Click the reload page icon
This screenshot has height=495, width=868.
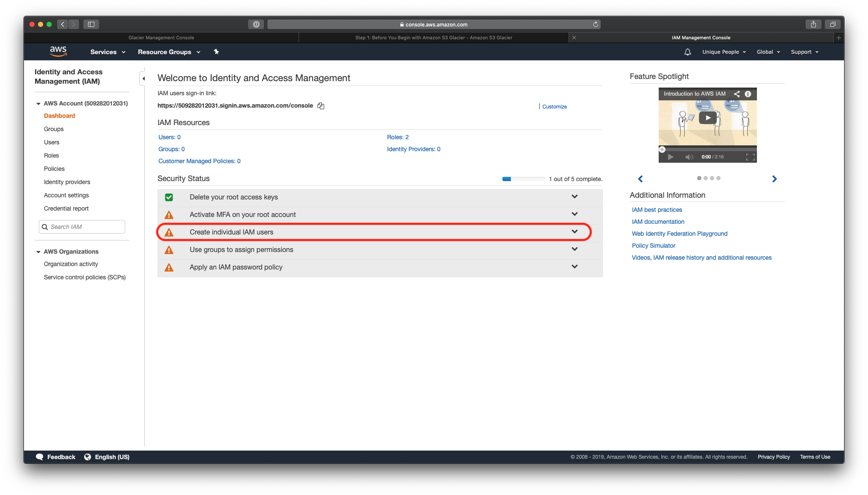click(595, 24)
